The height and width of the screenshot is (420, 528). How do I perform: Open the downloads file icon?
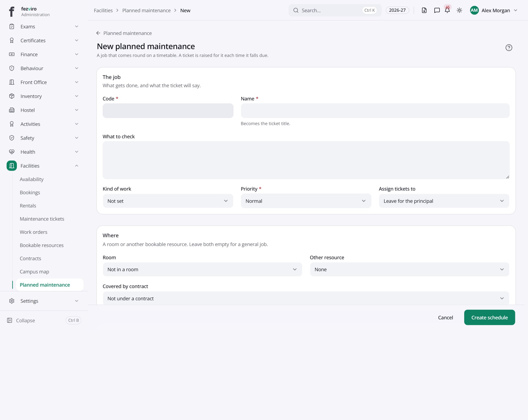pyautogui.click(x=424, y=10)
